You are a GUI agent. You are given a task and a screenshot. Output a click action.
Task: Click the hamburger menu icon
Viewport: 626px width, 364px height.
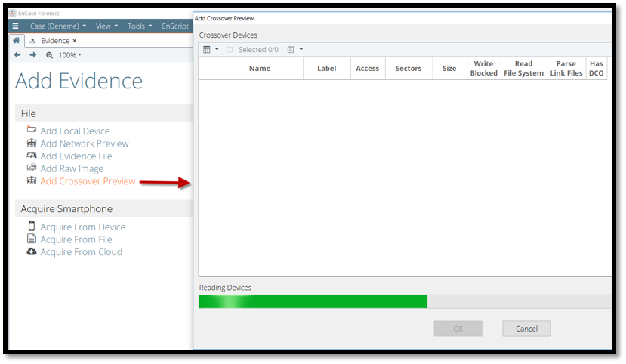pyautogui.click(x=15, y=26)
